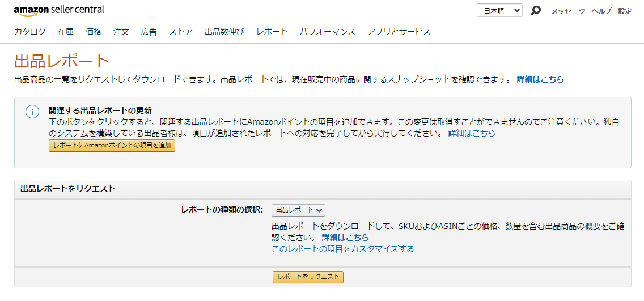644x301 pixels.
Task: Open the 注文 menu
Action: coord(121,32)
